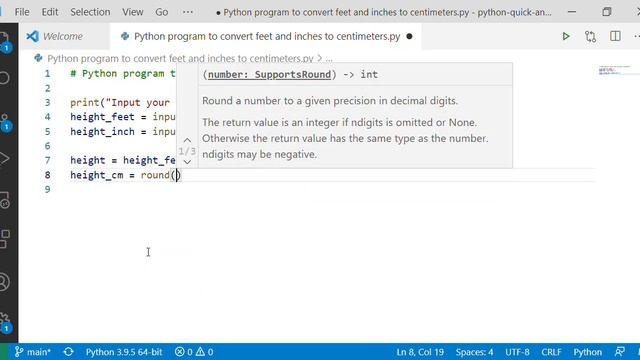
Task: Click the line 3 print statement
Action: click(x=120, y=102)
